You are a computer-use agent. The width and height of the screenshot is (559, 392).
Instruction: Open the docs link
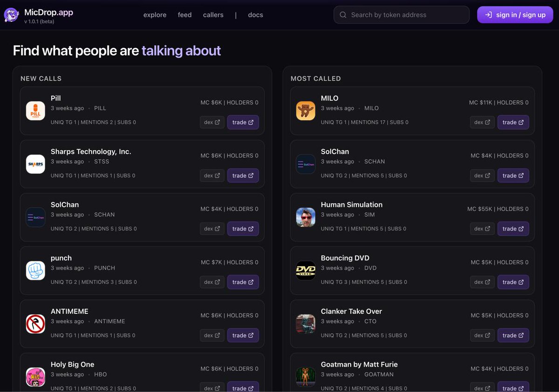255,15
